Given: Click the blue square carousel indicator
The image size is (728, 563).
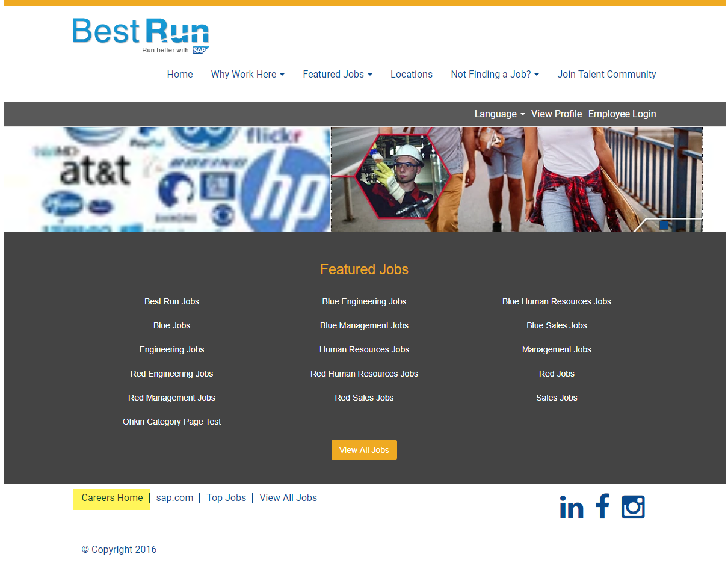Looking at the screenshot, I should click(664, 225).
